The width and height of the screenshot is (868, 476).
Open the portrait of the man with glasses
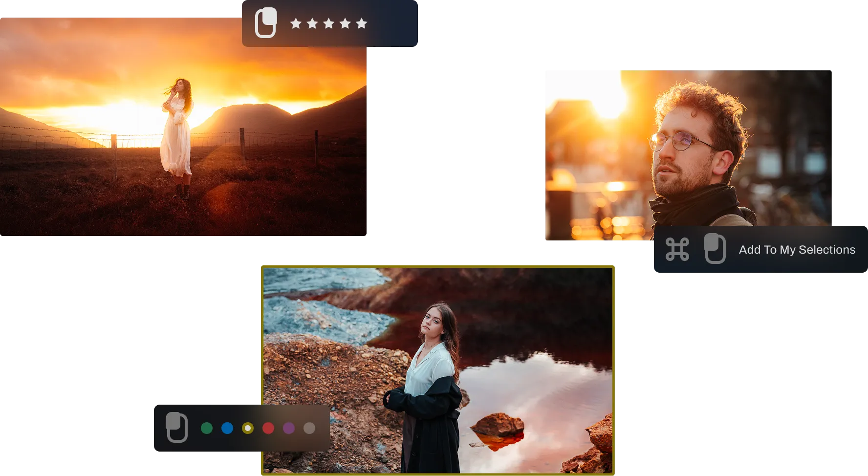point(688,147)
